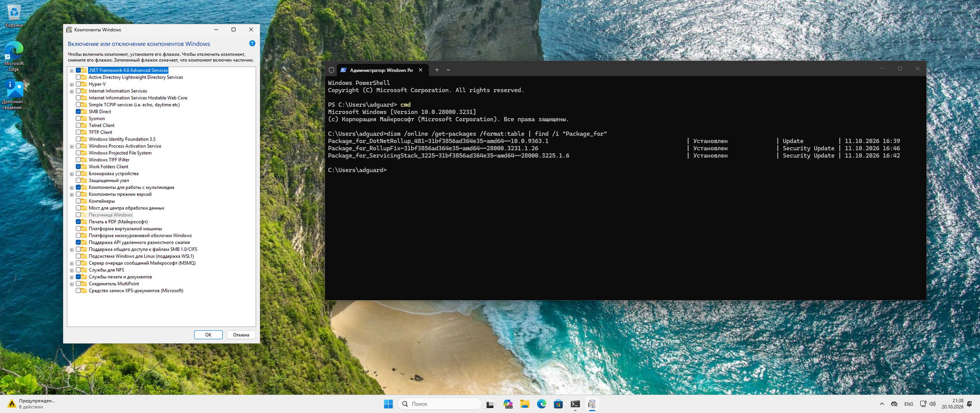Click the Windows Start button on taskbar
The width and height of the screenshot is (980, 413).
(x=389, y=404)
